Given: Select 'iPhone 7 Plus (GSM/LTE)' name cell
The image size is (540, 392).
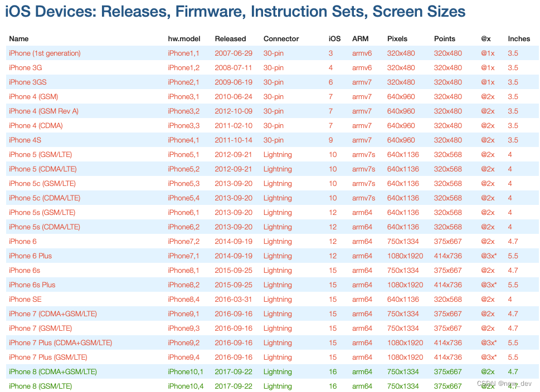Looking at the screenshot, I should (x=48, y=357).
